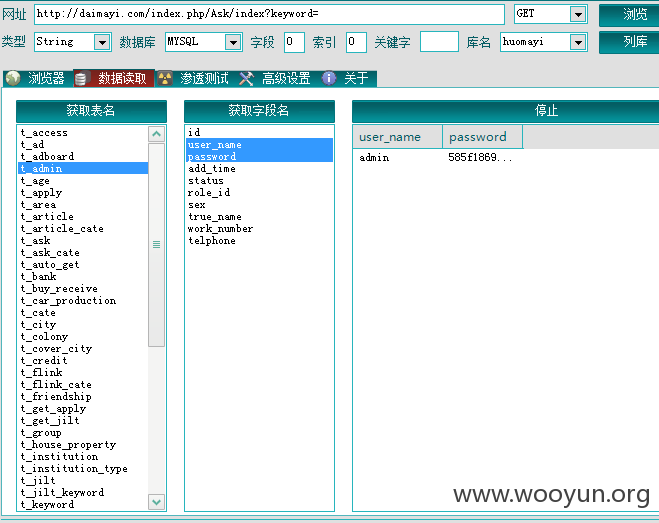Expand the String type dropdown
Image resolution: width=659 pixels, height=523 pixels.
pos(102,42)
